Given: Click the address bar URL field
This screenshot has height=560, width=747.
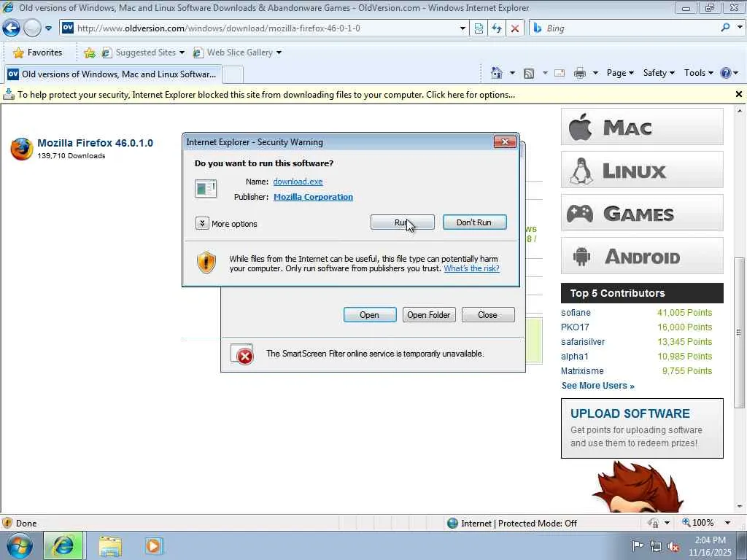Looking at the screenshot, I should click(x=266, y=28).
